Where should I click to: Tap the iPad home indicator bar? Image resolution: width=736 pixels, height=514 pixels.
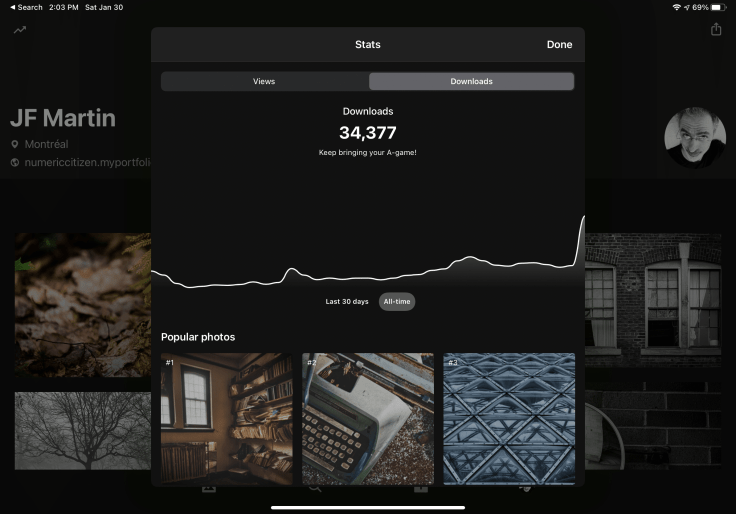(368, 507)
